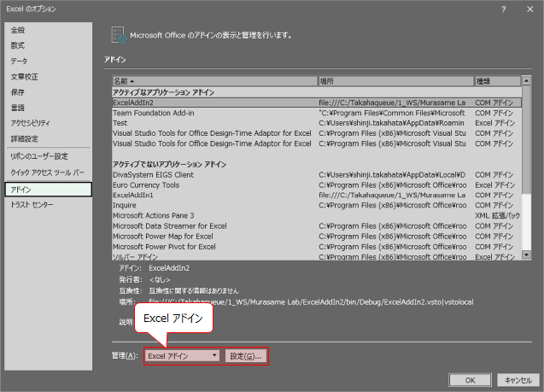
Task: Open the help question mark icon
Action: point(503,9)
